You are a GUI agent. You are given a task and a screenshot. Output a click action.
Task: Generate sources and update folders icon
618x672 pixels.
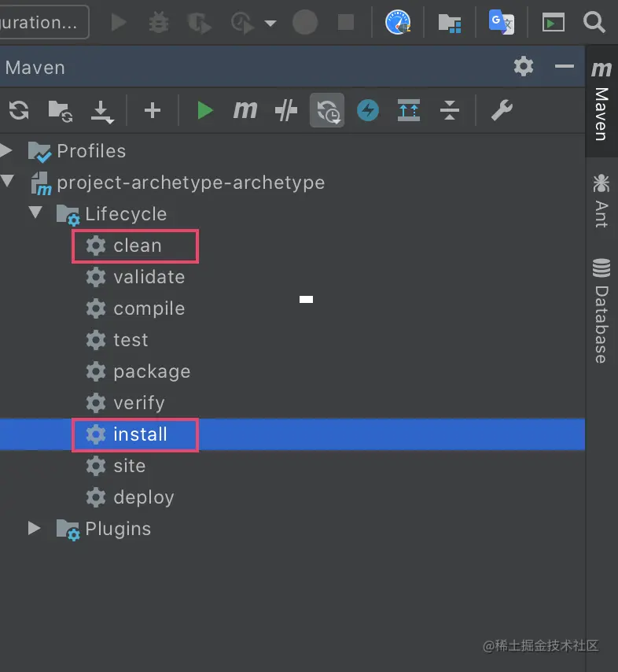click(x=60, y=111)
